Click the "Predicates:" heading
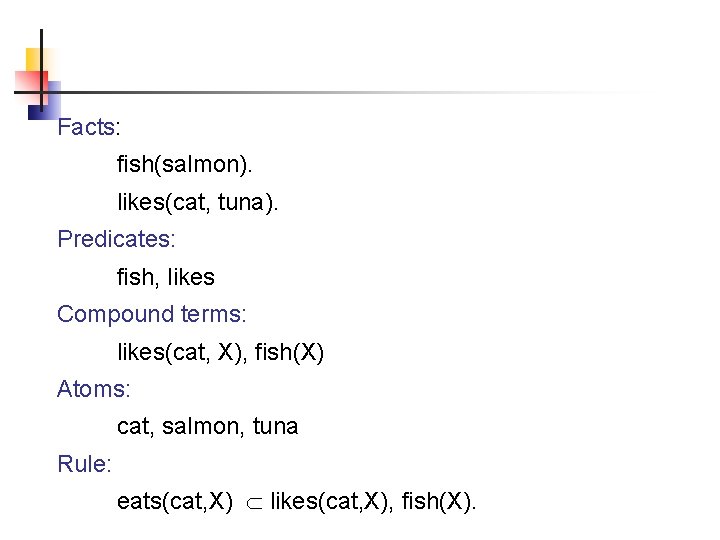Viewport: 720px width, 540px height. click(116, 240)
